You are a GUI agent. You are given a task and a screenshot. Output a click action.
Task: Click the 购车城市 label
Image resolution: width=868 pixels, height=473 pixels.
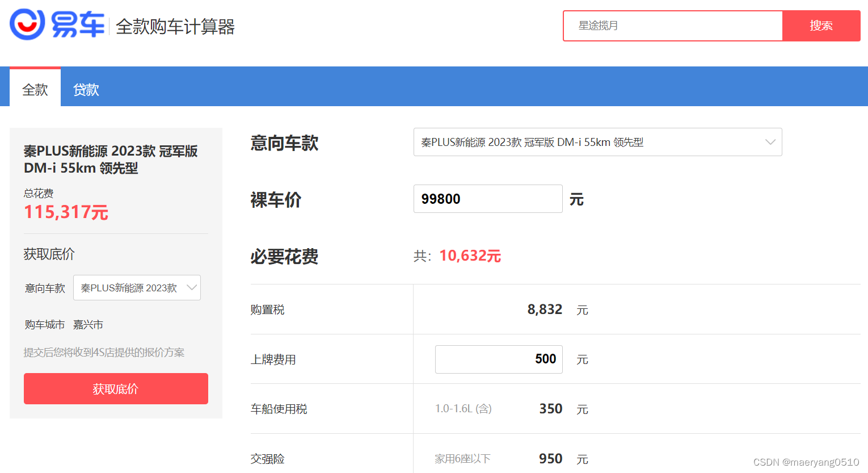click(x=45, y=325)
